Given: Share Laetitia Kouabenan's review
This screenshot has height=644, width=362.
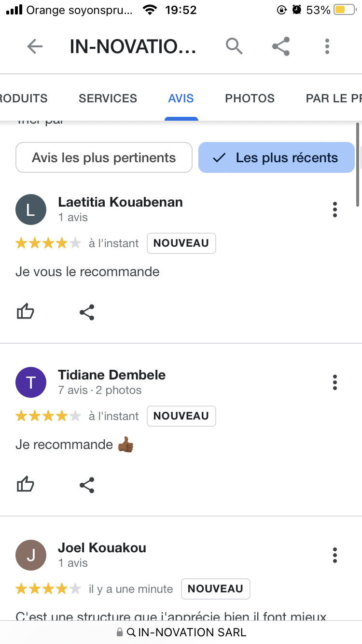Looking at the screenshot, I should 87,312.
